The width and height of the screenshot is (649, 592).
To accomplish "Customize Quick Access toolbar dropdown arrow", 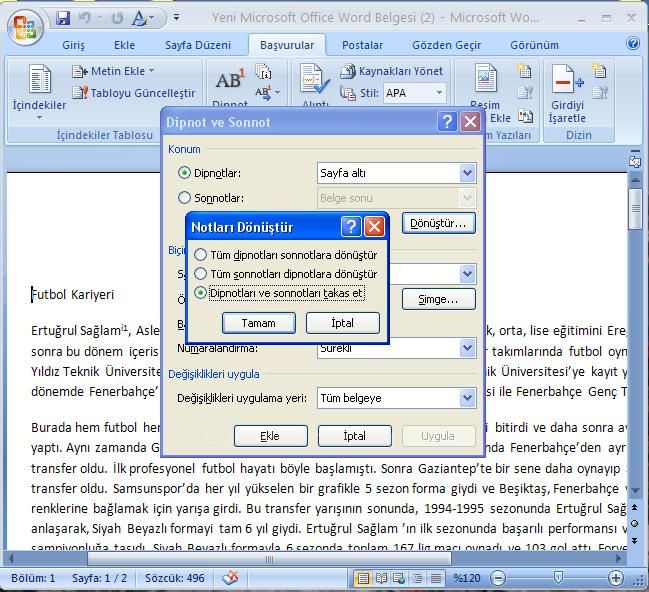I will [176, 17].
